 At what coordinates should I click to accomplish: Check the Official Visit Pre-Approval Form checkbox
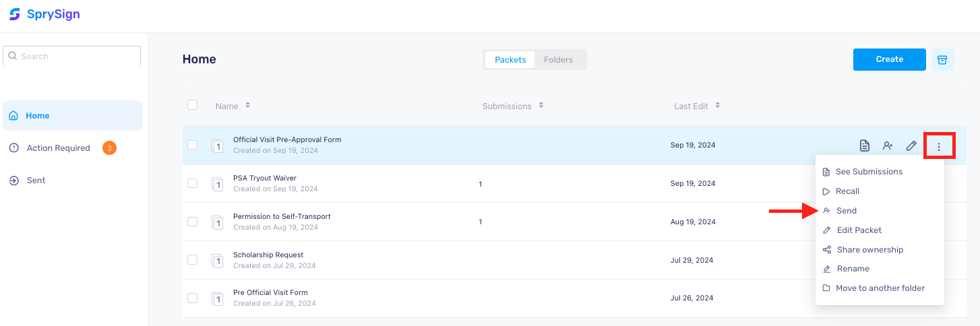pyautogui.click(x=193, y=145)
